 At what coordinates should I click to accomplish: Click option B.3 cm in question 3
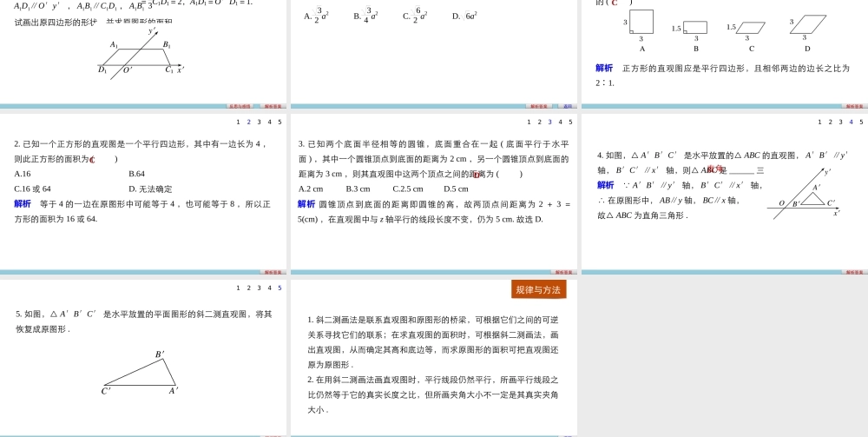pyautogui.click(x=358, y=189)
